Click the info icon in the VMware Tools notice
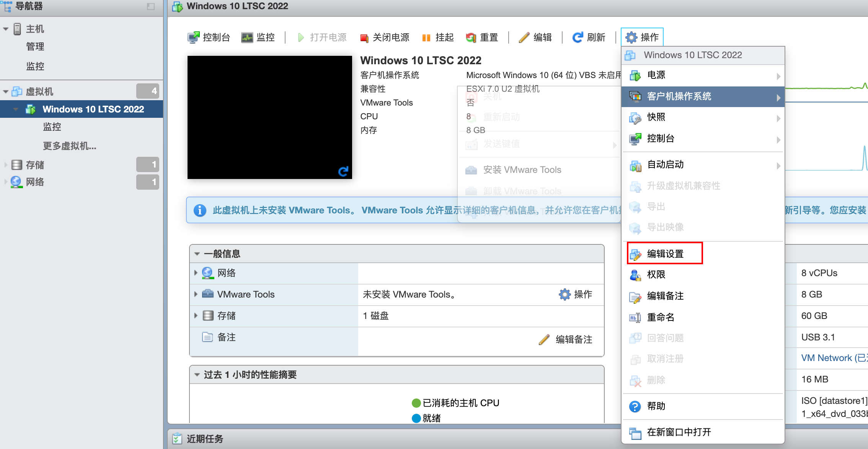Viewport: 868px width, 449px height. tap(200, 210)
